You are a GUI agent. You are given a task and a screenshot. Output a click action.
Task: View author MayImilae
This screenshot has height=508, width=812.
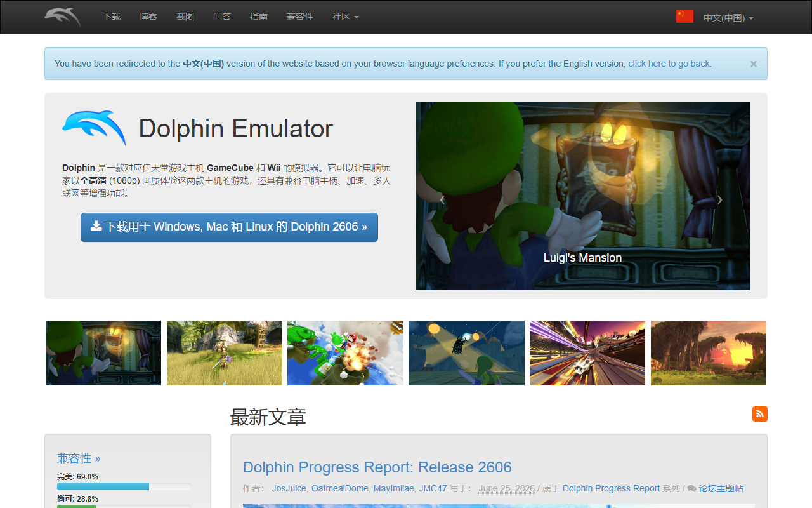(393, 488)
